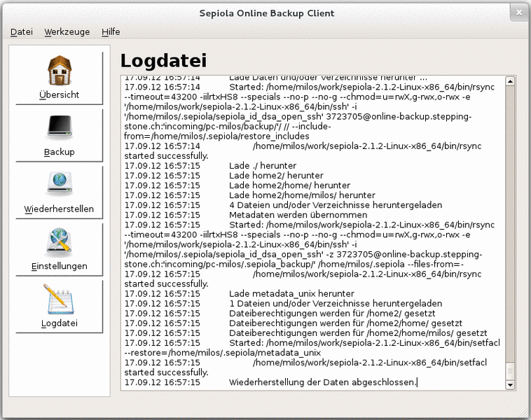This screenshot has height=420, width=531.
Task: Click the final 'started successfully.' log line
Action: coord(166,372)
